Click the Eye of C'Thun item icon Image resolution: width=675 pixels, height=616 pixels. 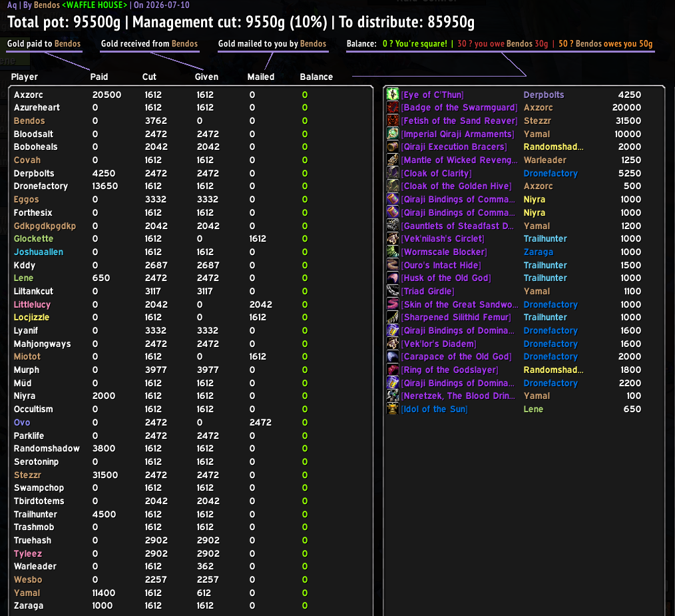tap(393, 95)
